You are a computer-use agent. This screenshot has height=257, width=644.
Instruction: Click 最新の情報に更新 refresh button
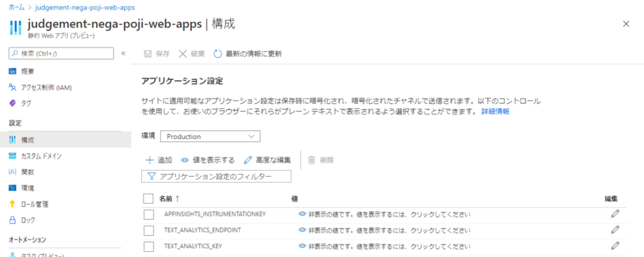tap(247, 54)
